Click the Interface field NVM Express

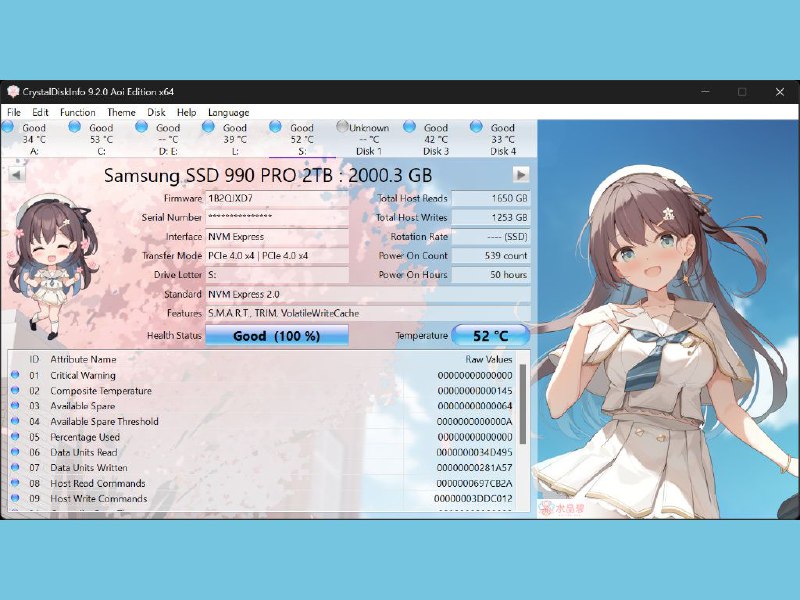(277, 237)
